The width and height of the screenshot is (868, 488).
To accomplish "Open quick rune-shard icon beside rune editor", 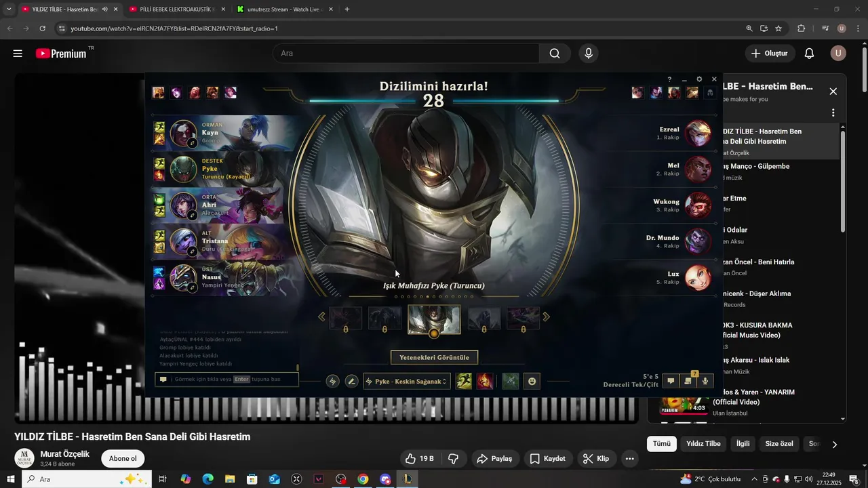I will point(332,382).
